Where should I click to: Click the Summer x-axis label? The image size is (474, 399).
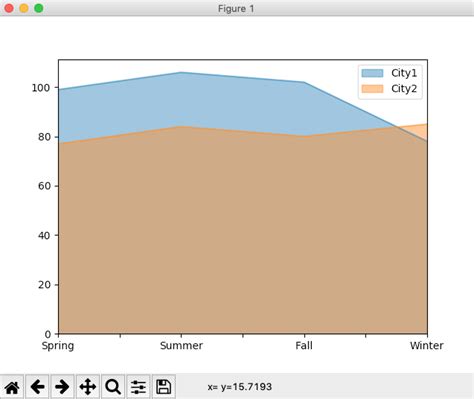(x=181, y=345)
